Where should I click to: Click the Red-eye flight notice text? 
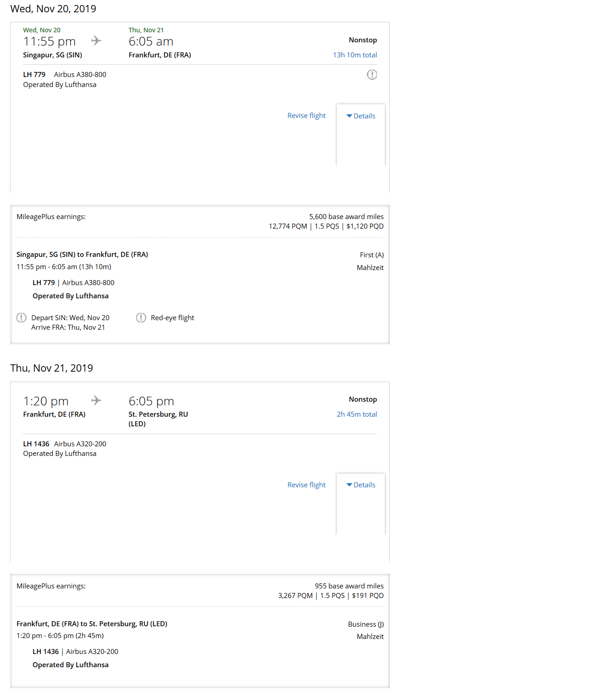[x=173, y=318]
